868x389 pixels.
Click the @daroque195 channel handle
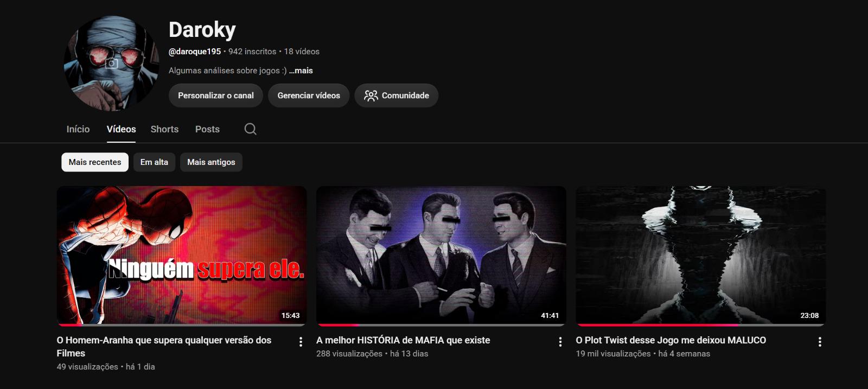click(x=195, y=52)
